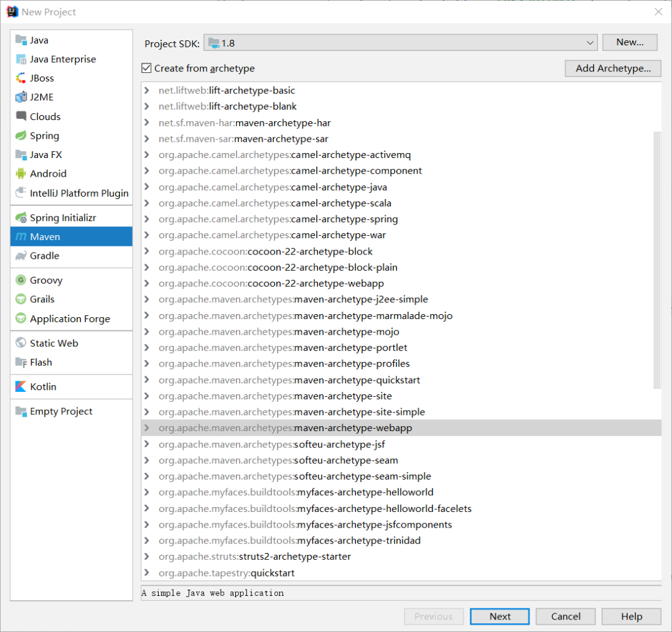Expand maven-archetype-webapp entry
Image resolution: width=672 pixels, height=632 pixels.
coord(147,427)
